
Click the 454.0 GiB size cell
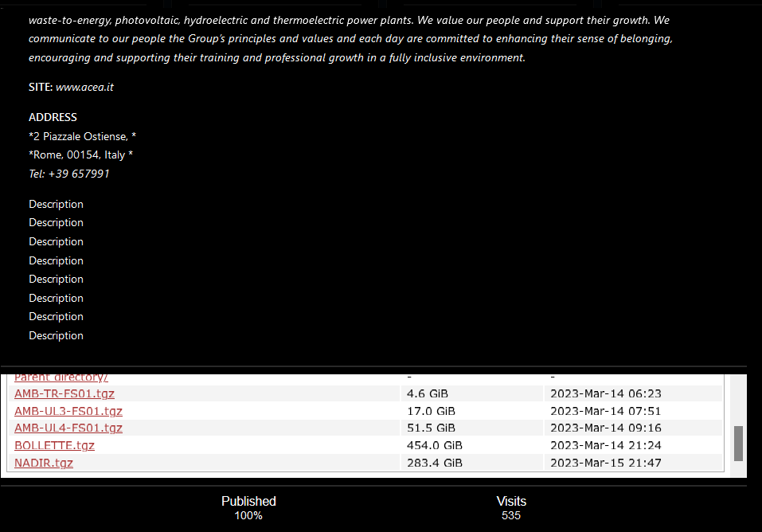tap(434, 445)
